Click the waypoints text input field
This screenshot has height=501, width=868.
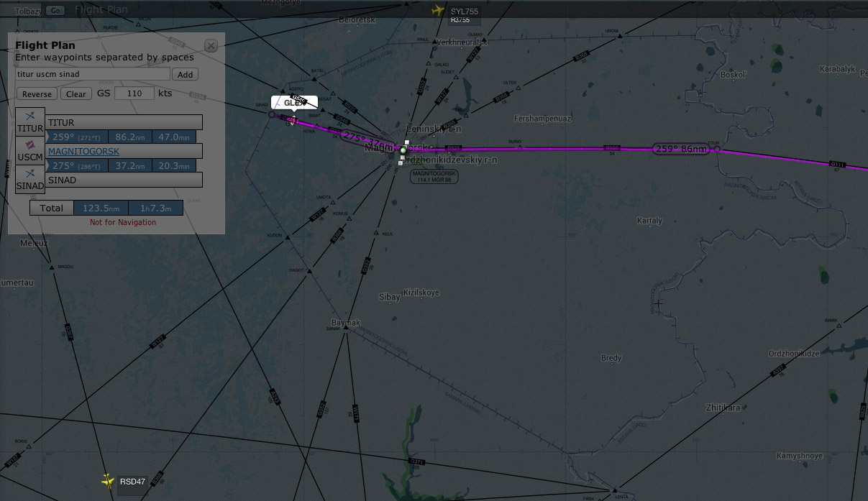pyautogui.click(x=92, y=74)
